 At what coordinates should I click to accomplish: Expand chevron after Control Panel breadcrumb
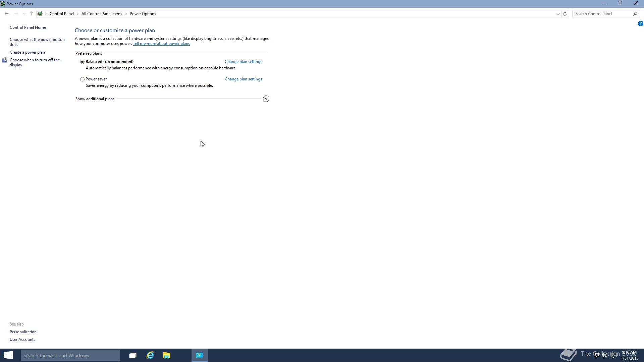77,14
